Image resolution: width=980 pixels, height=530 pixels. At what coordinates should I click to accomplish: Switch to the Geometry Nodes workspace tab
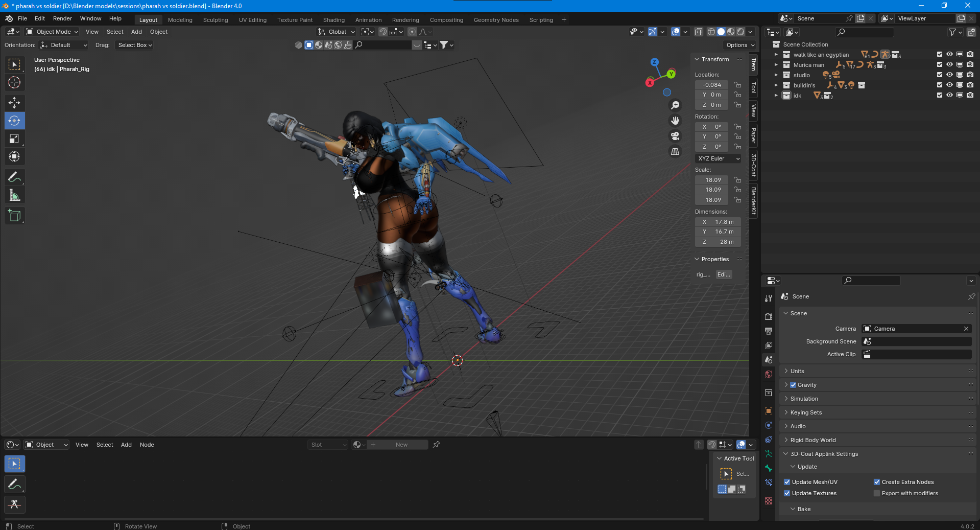pyautogui.click(x=496, y=20)
